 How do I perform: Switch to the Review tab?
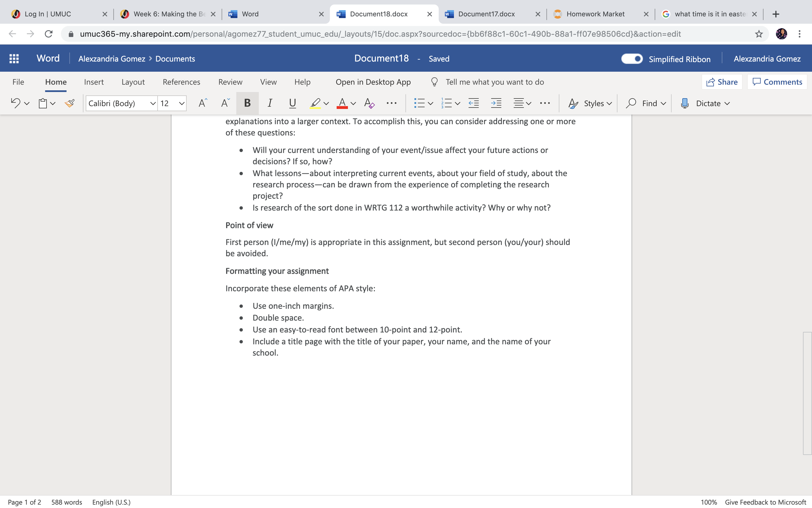tap(230, 82)
